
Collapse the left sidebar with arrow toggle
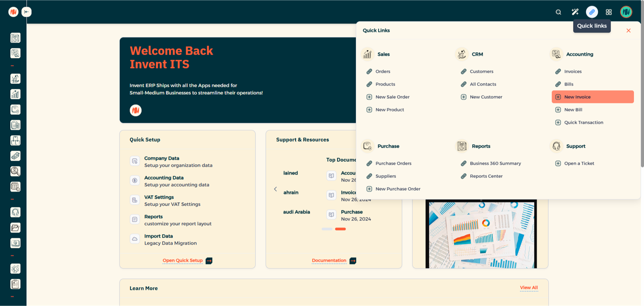[27, 12]
